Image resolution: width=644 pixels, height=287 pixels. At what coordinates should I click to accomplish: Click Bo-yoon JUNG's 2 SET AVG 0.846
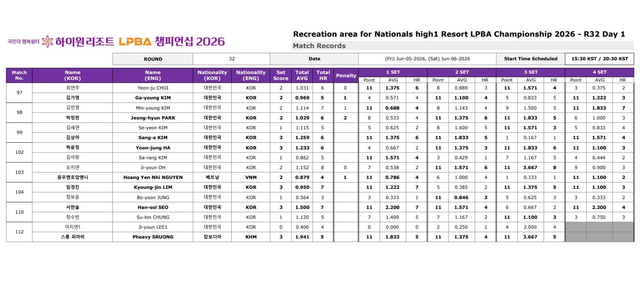pyautogui.click(x=461, y=198)
